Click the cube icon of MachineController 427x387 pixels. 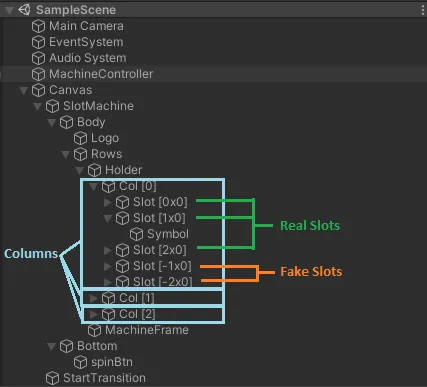click(38, 74)
